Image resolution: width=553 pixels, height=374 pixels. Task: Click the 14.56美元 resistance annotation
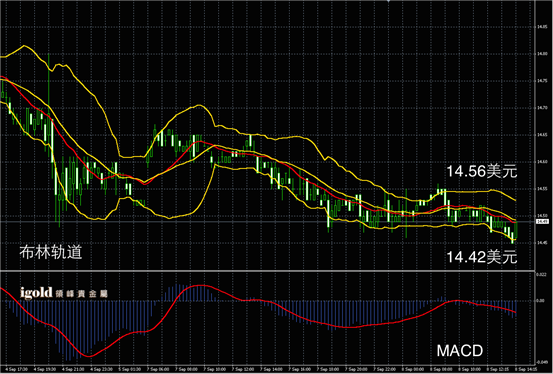482,171
